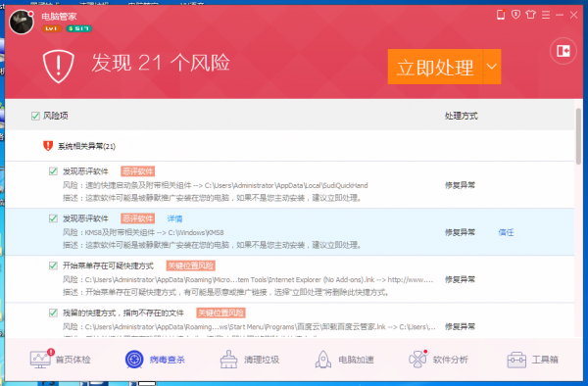Click 关键位置风险 tag on 开始菜单 row

[190, 265]
